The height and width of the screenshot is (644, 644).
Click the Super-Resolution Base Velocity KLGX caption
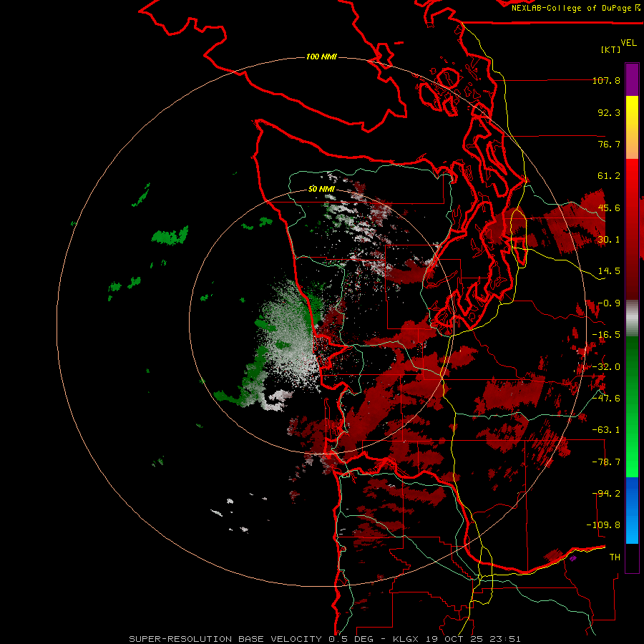coord(324,639)
